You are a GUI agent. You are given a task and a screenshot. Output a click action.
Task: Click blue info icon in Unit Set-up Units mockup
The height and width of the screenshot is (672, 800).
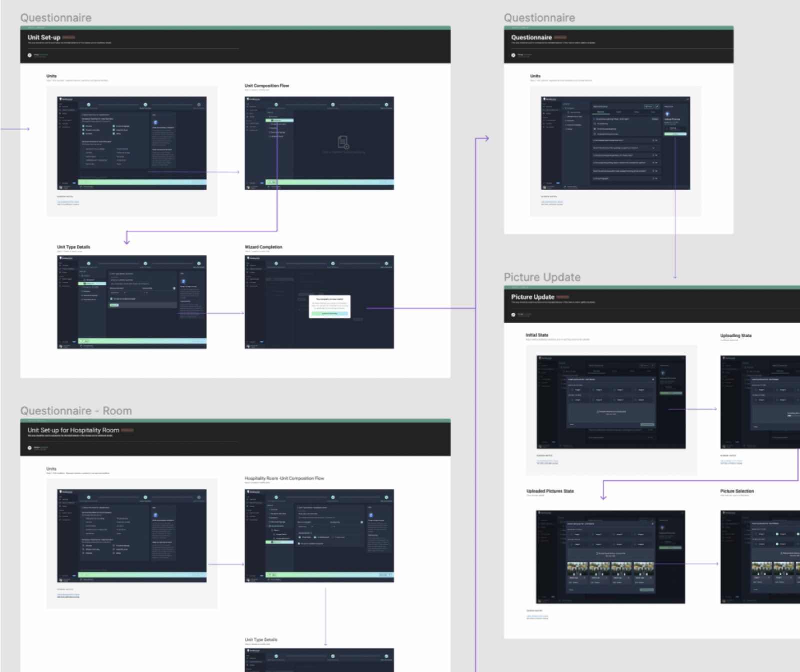click(x=155, y=122)
